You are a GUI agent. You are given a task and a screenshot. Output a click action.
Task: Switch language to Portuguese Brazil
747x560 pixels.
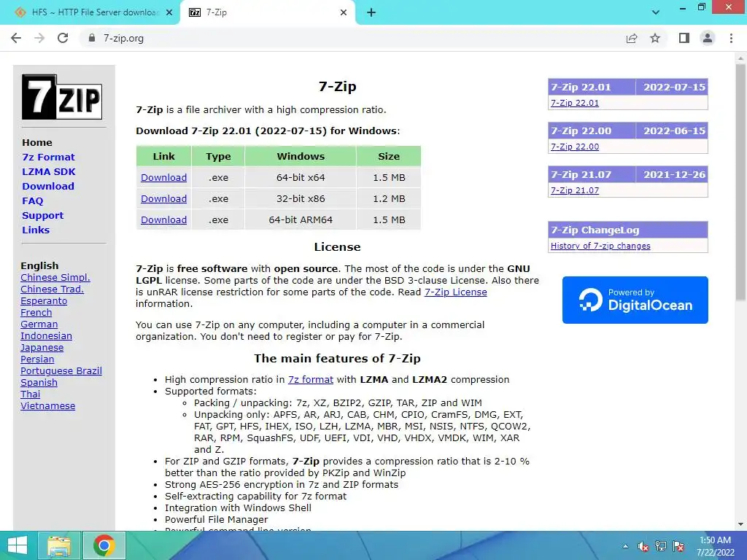coord(61,371)
